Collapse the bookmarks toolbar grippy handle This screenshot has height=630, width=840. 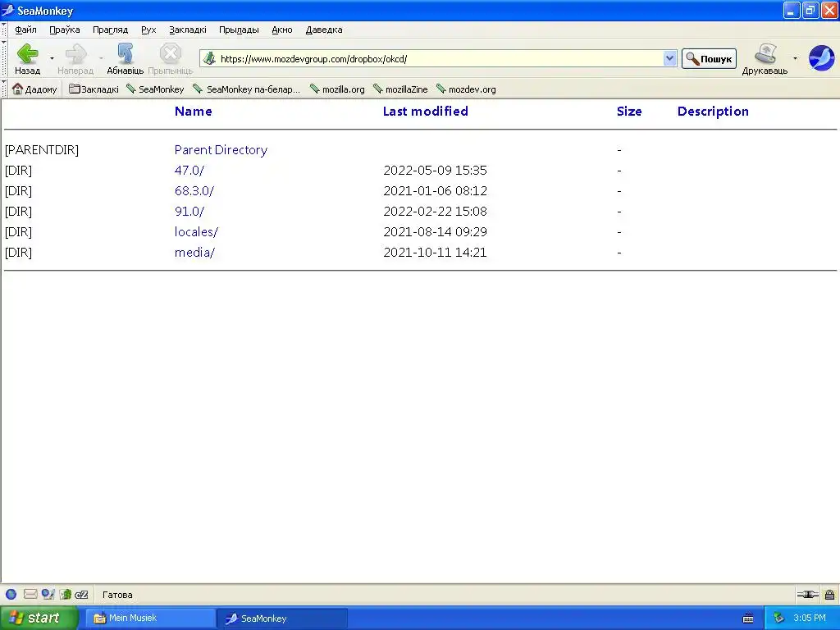click(x=4, y=89)
